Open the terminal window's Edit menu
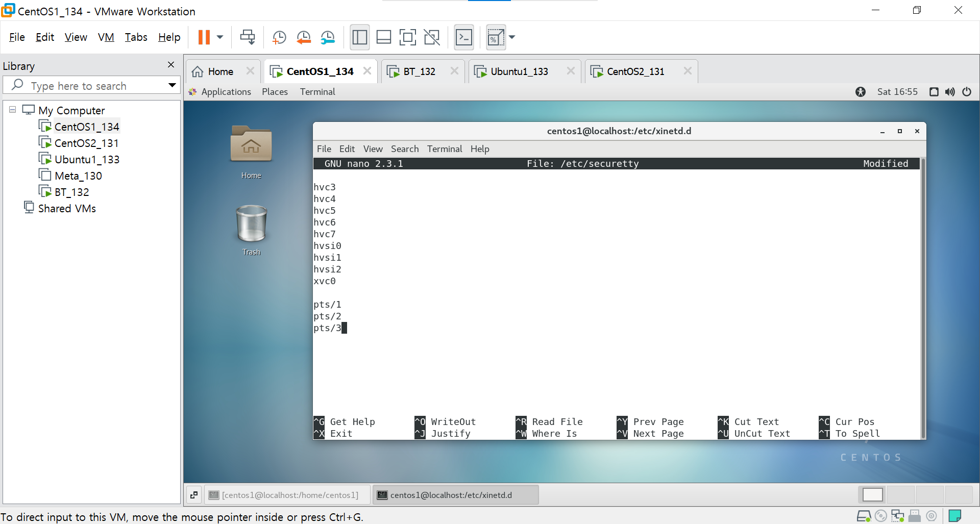 tap(347, 149)
